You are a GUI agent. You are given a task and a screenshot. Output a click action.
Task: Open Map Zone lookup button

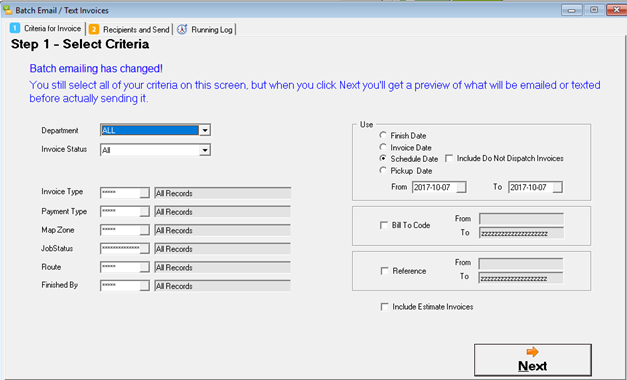click(144, 230)
